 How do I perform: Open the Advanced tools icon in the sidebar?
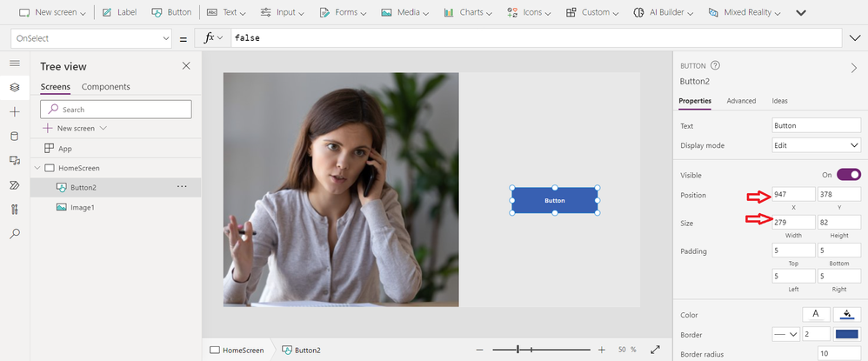(15, 210)
